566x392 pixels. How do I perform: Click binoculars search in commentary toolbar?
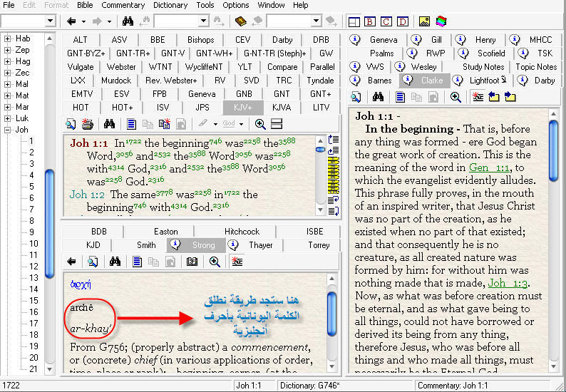(378, 97)
